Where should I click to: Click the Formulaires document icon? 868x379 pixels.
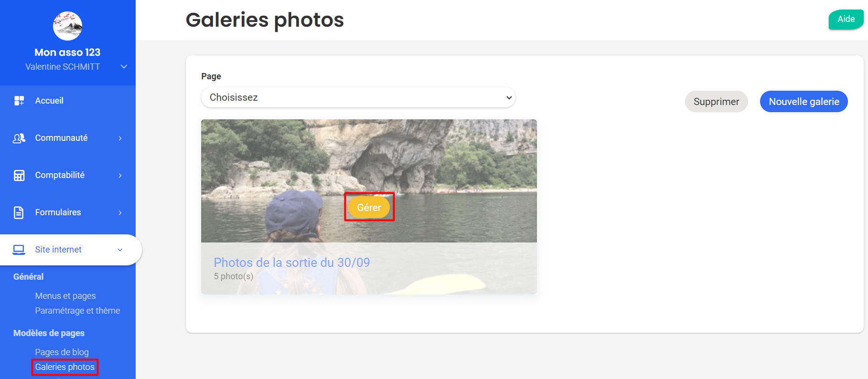tap(19, 212)
